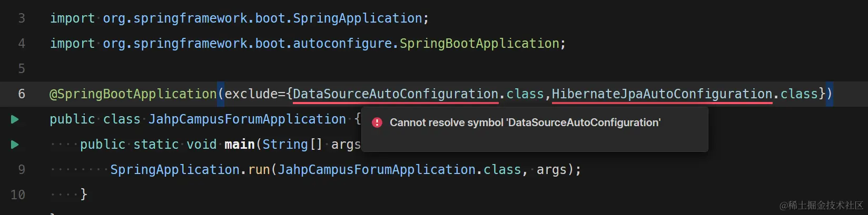
Task: Click the 'Cannot resolve symbol' error message
Action: pos(525,122)
